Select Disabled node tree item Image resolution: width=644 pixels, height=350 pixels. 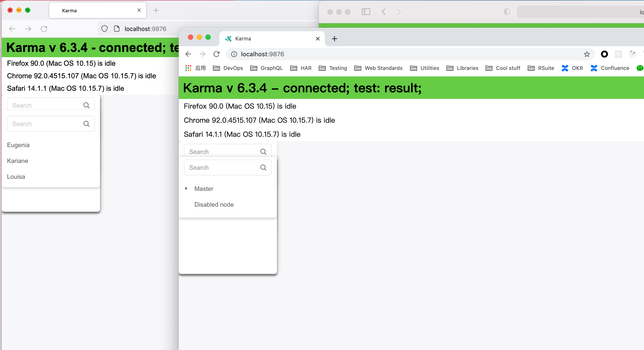coord(214,204)
